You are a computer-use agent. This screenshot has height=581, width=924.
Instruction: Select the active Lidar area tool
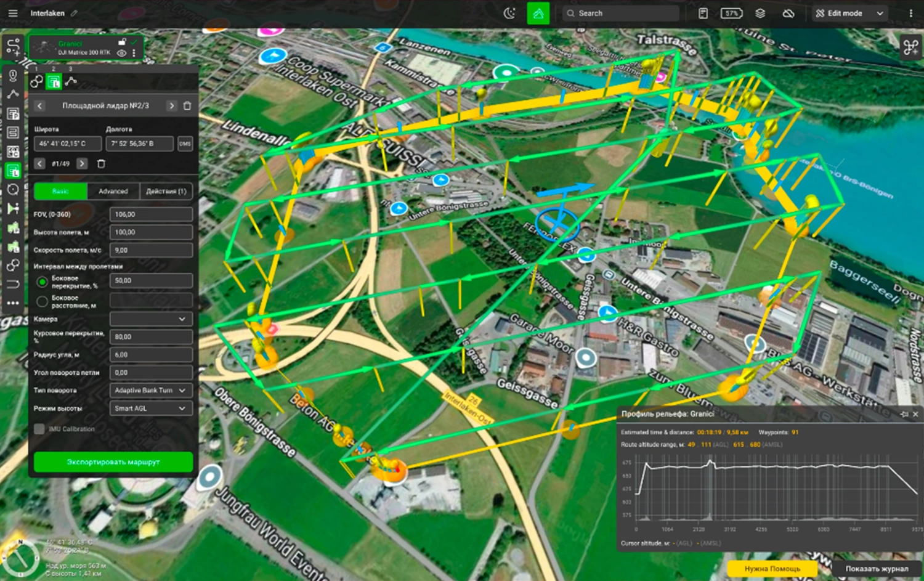13,171
